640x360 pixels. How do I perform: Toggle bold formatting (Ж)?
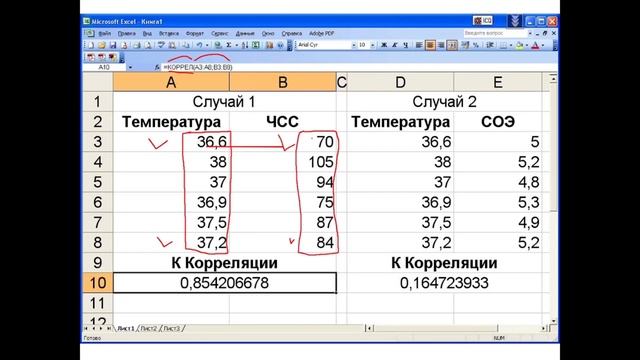[384, 45]
